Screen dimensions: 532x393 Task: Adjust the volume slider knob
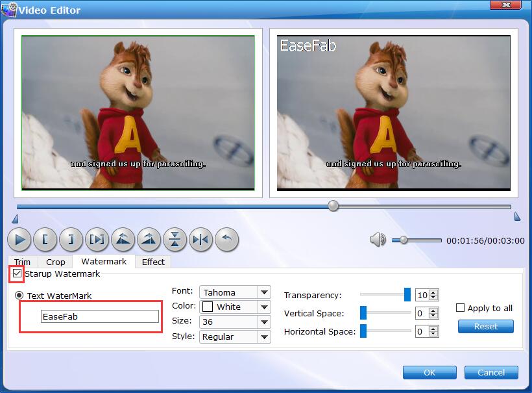404,240
